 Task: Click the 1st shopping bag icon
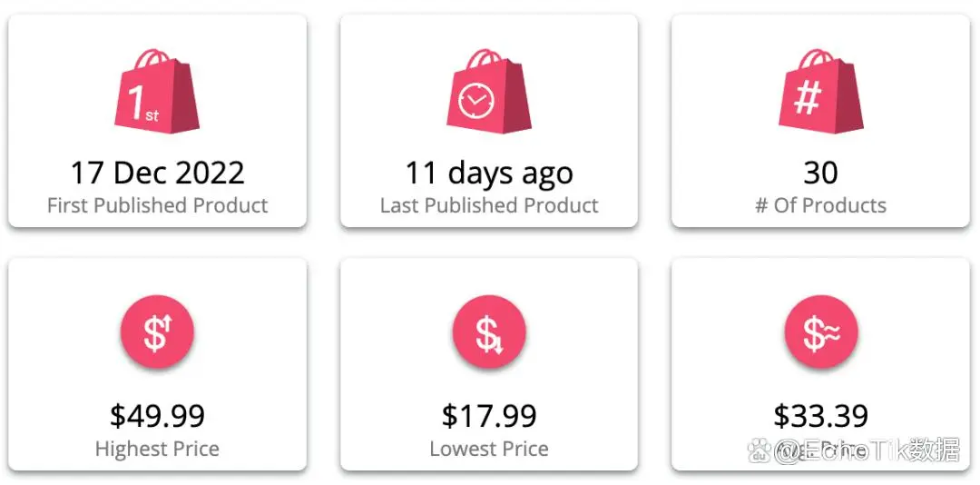point(157,90)
